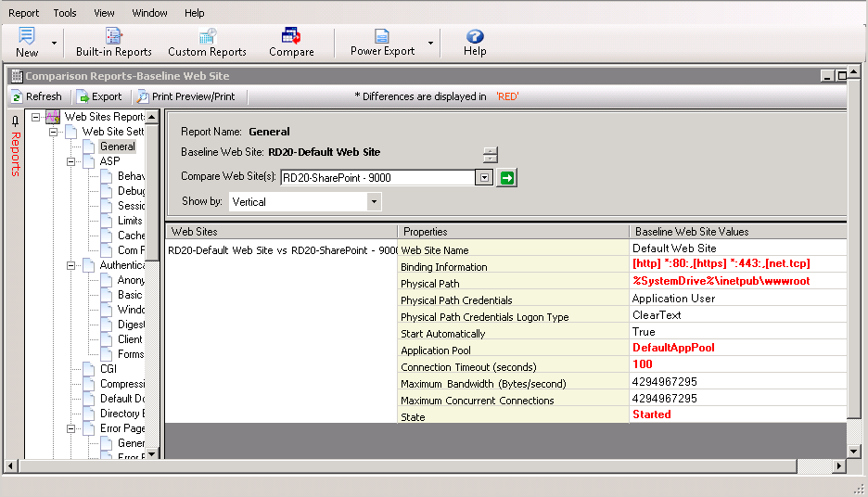Click the Web Sites column header
The width and height of the screenshot is (868, 497).
click(281, 231)
